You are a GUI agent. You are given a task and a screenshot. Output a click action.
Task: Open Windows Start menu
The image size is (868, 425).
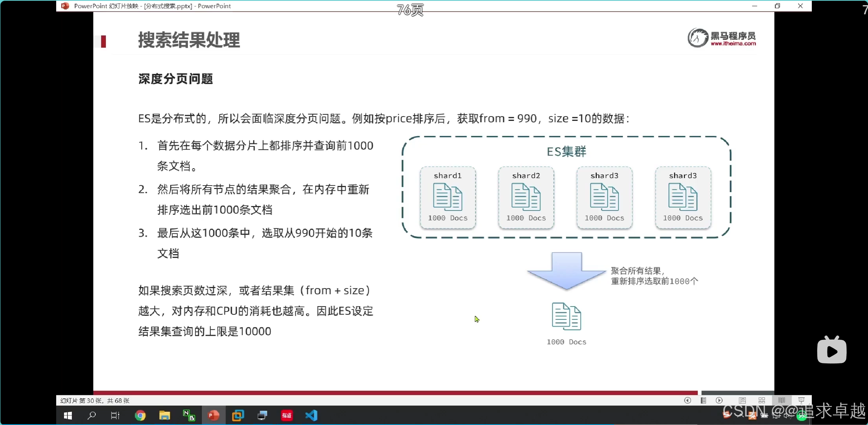tap(68, 415)
